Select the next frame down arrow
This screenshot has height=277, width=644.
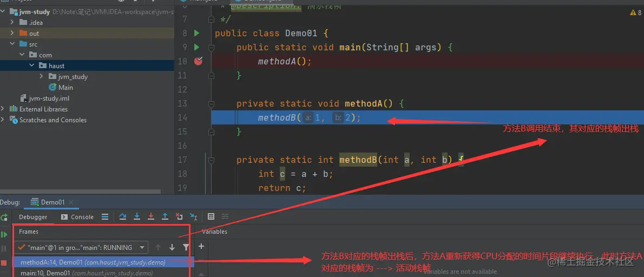pyautogui.click(x=172, y=247)
